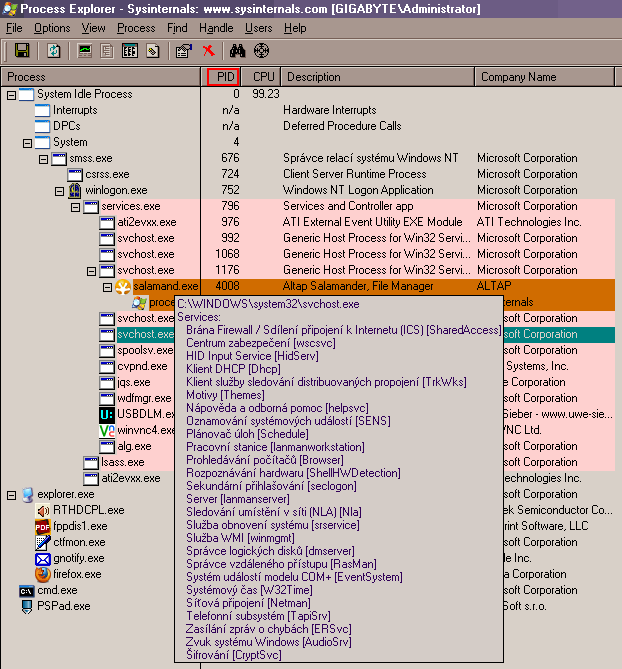Sort by the PID column header
This screenshot has width=622, height=669.
tap(223, 77)
